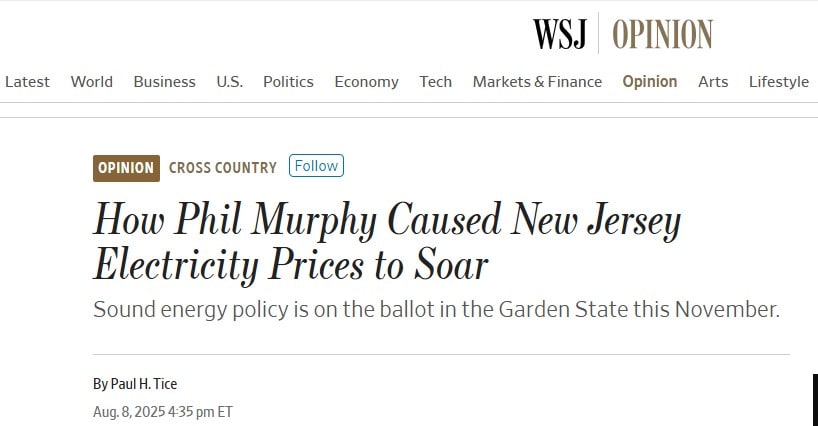Image resolution: width=818 pixels, height=426 pixels.
Task: Open the Politics section
Action: [288, 82]
